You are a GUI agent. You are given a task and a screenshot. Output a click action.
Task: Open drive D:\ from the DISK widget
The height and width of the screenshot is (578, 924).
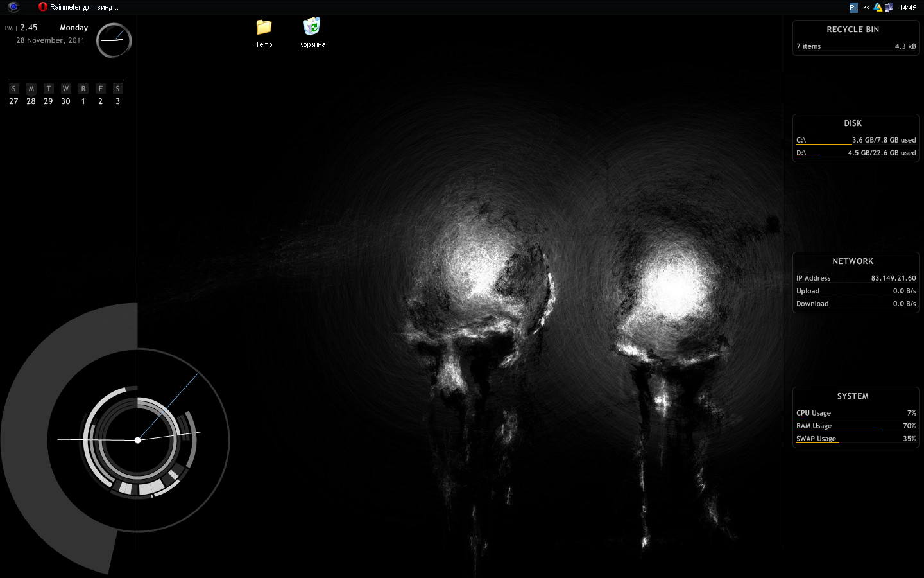pos(801,153)
